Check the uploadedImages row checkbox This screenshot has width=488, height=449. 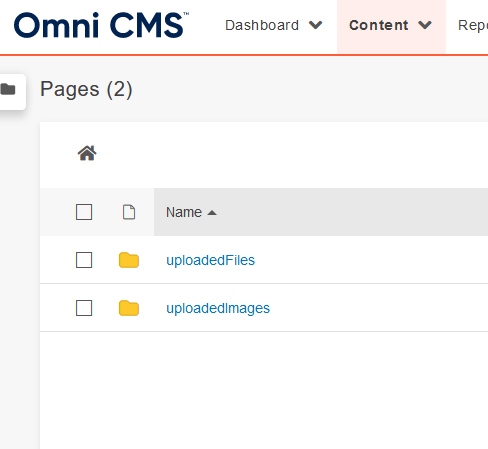[x=84, y=308]
